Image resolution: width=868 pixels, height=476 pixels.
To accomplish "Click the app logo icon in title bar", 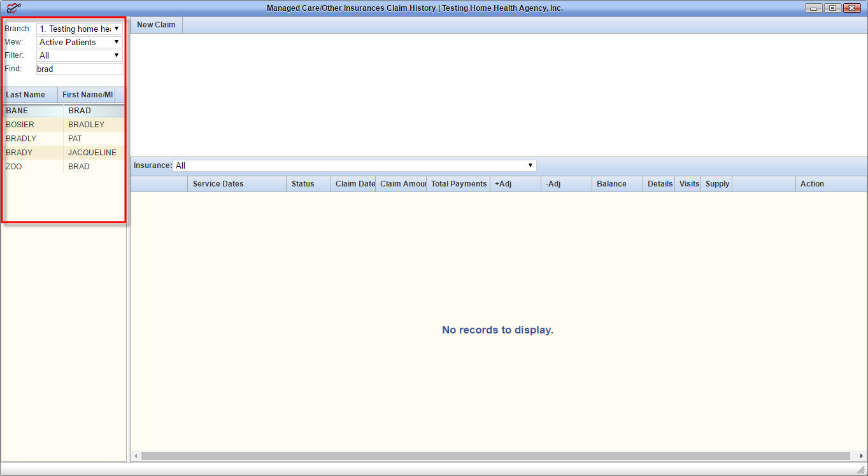I will [x=14, y=8].
